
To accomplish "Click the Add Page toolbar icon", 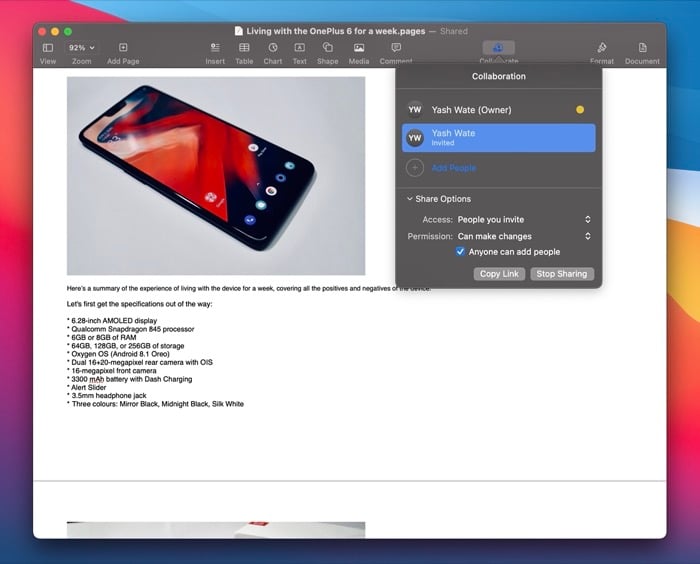I will pos(123,48).
